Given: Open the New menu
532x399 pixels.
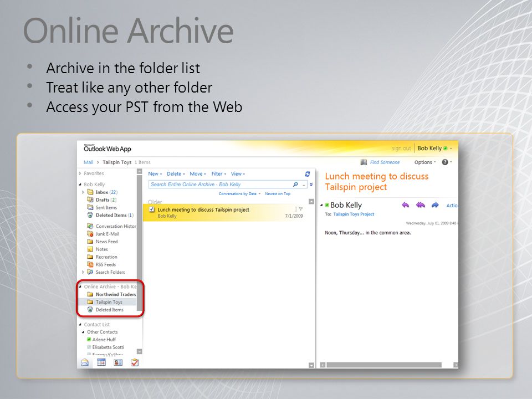Looking at the screenshot, I should (x=155, y=173).
